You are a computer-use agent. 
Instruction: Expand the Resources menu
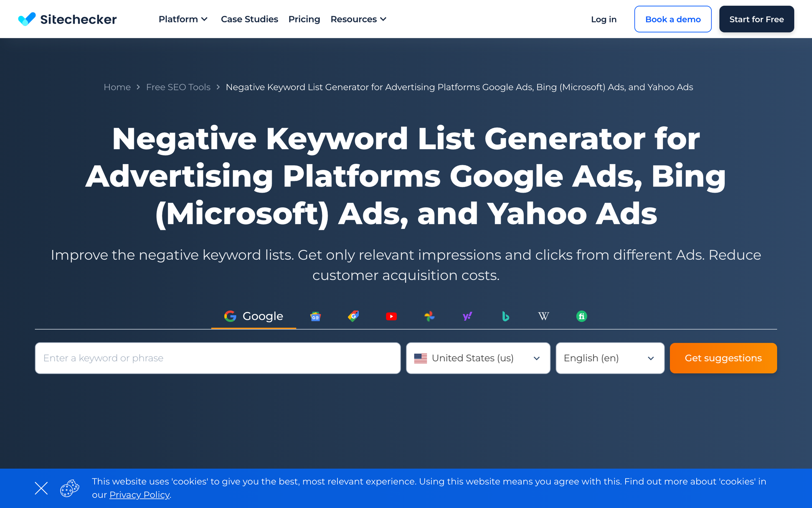point(358,19)
